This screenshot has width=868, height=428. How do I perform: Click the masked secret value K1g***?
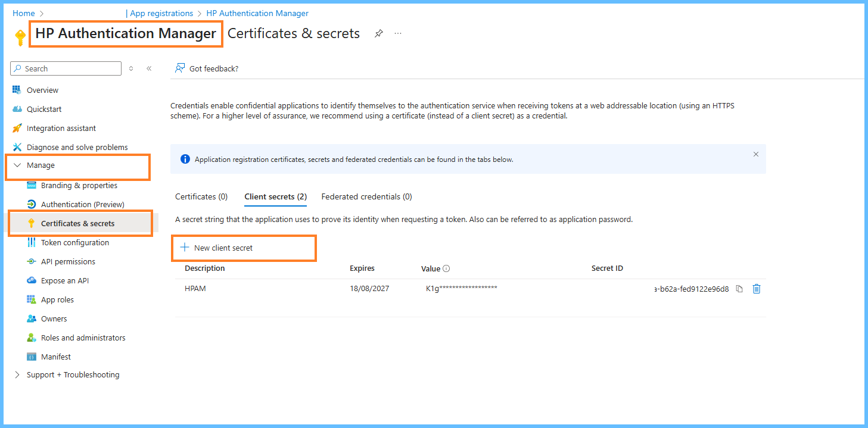462,289
